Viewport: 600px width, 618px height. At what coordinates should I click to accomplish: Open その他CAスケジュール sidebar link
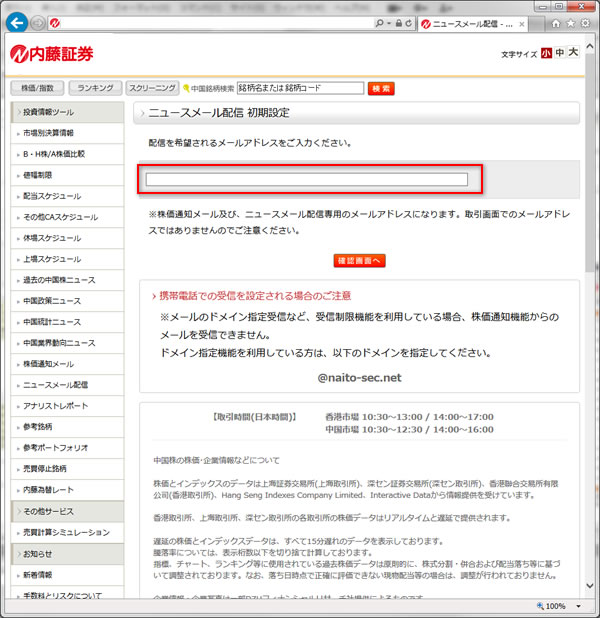tap(67, 217)
